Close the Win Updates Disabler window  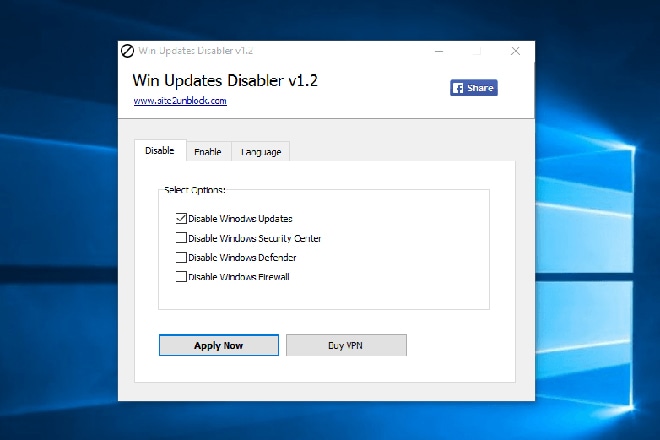click(515, 51)
